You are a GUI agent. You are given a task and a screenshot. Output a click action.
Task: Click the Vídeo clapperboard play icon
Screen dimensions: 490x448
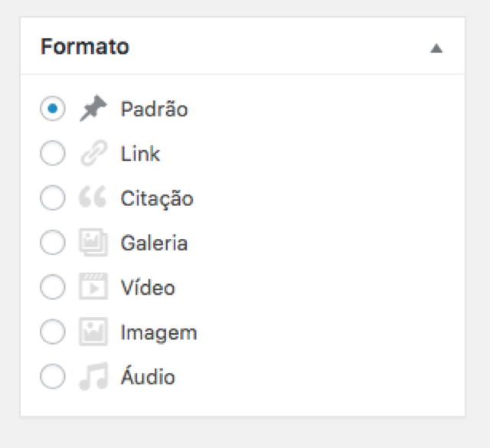coord(93,288)
